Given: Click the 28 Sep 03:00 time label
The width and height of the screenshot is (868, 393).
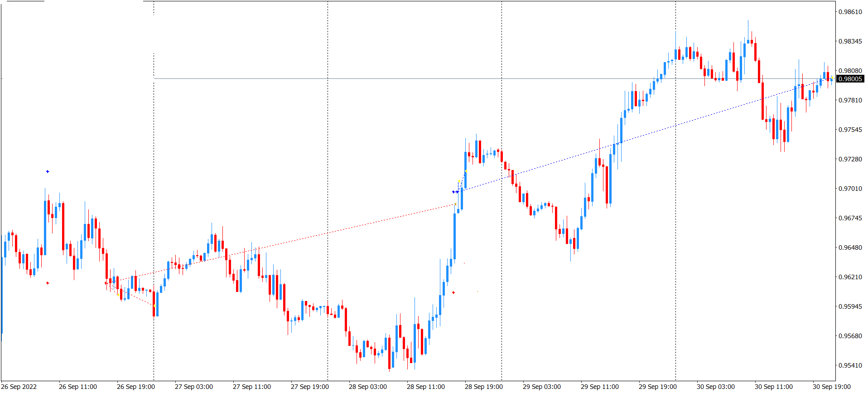Looking at the screenshot, I should pyautogui.click(x=368, y=387).
